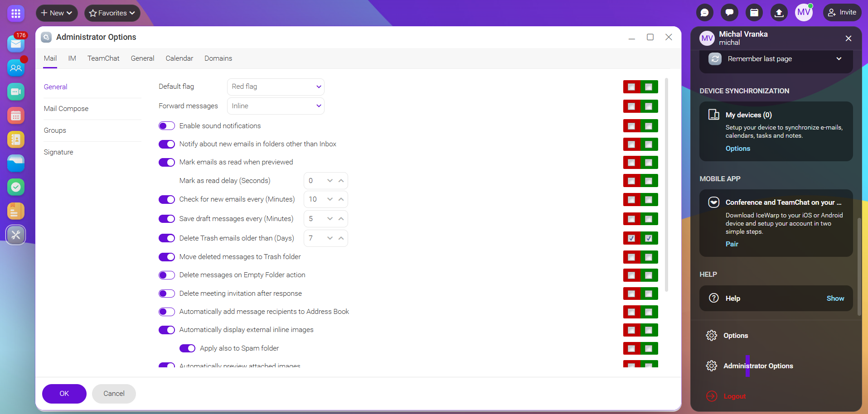Click the My devices icon
868x414 pixels.
[714, 115]
